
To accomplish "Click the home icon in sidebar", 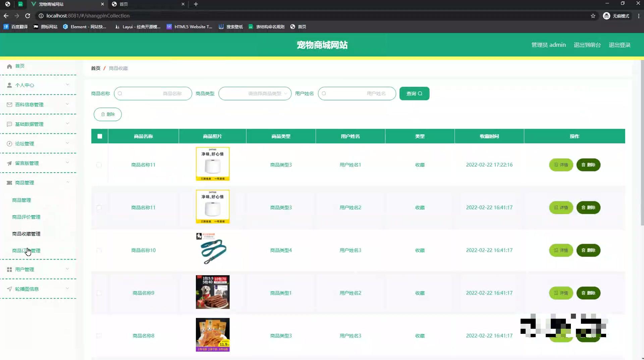I will (9, 66).
